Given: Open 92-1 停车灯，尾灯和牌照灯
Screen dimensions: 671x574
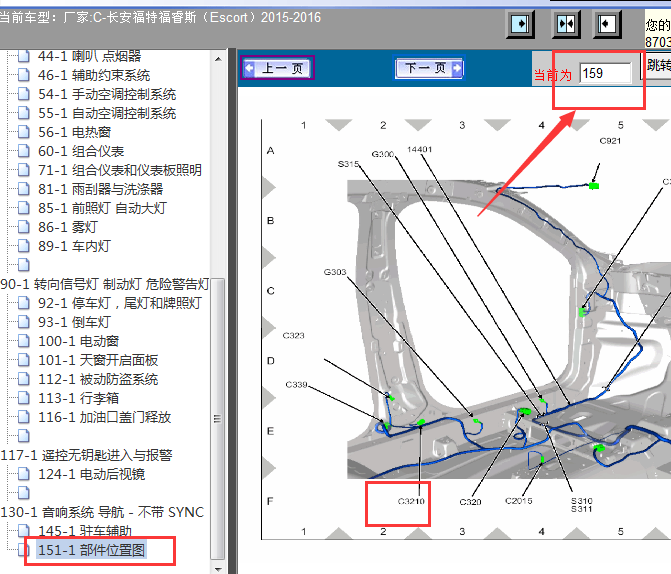Looking at the screenshot, I should (120, 303).
